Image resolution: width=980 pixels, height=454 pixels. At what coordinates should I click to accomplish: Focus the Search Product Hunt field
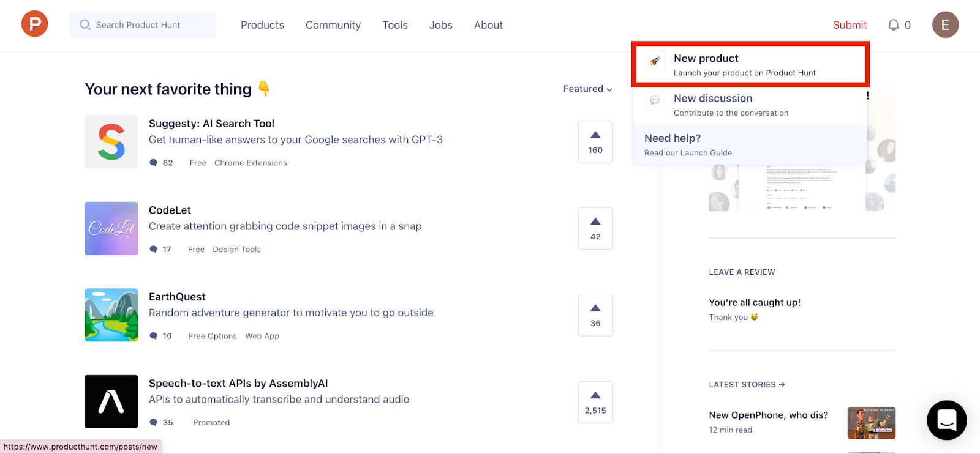coord(143,24)
